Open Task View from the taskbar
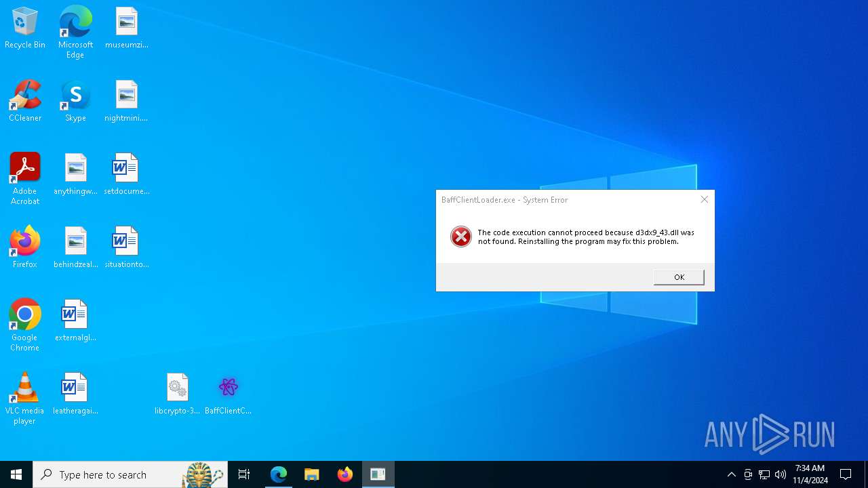The width and height of the screenshot is (868, 488). tap(244, 474)
